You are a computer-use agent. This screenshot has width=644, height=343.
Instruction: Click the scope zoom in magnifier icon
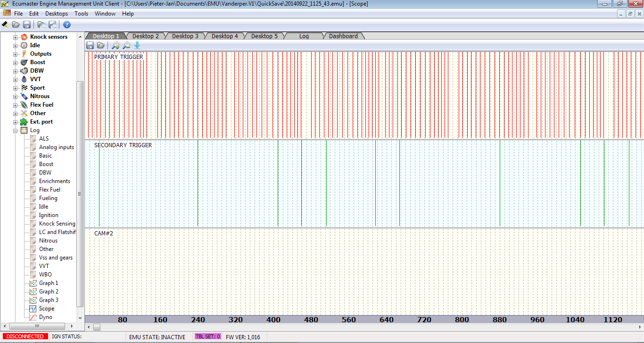tap(115, 45)
